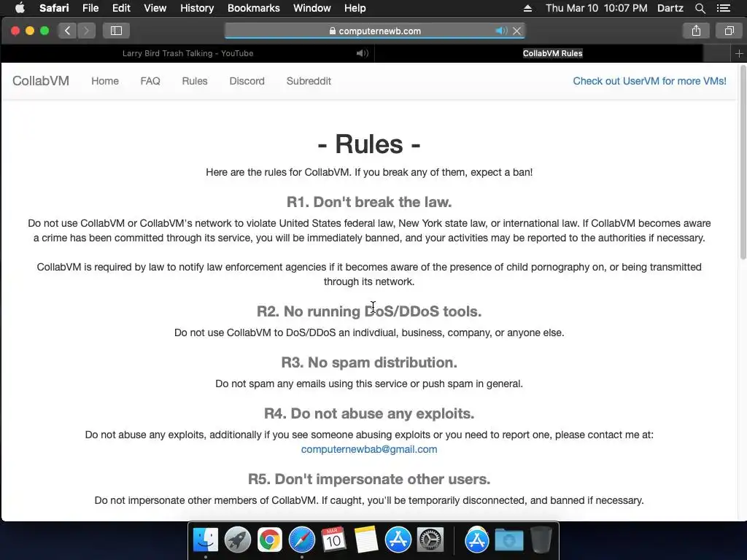Open the Edit menu

(121, 8)
